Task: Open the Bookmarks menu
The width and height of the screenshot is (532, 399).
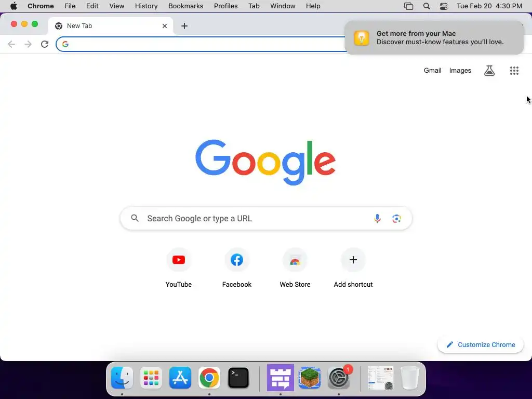Action: click(185, 6)
